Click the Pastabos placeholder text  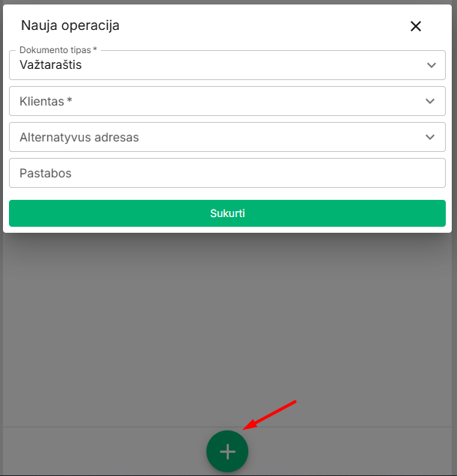point(46,173)
